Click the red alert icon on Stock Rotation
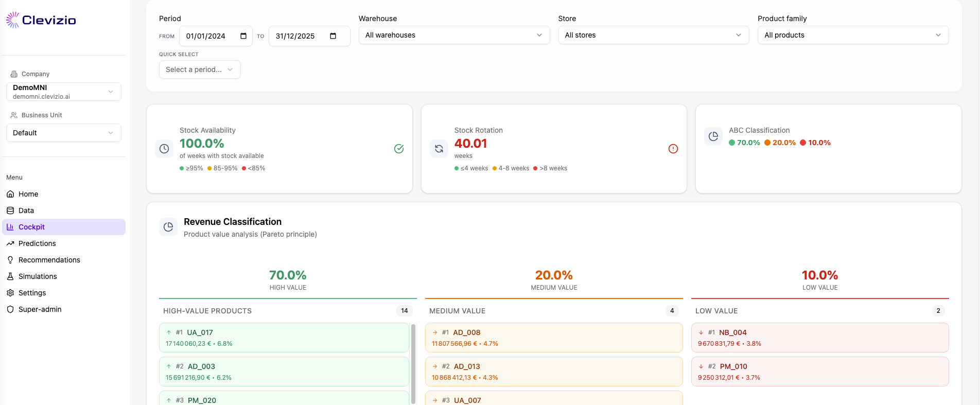 pos(673,149)
